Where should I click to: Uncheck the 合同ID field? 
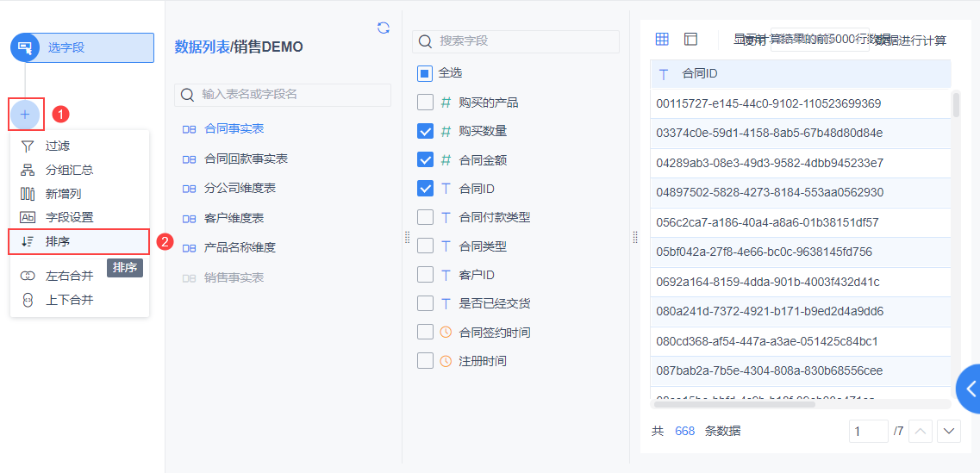coord(425,188)
